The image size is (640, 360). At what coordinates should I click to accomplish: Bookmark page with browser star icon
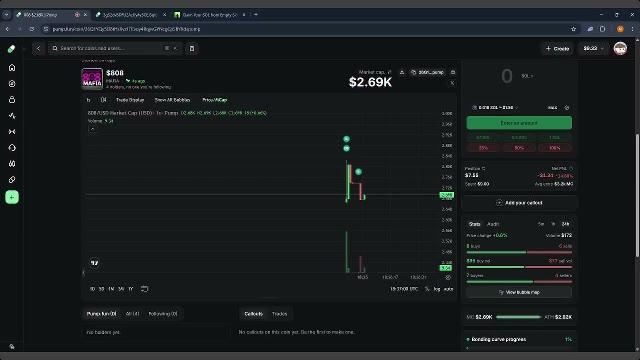click(573, 29)
